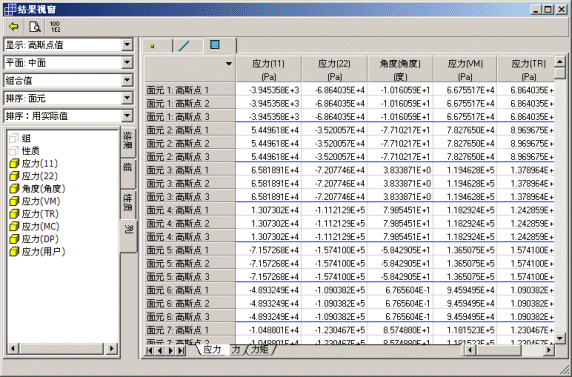Click 角度 cell in 面元 3: 高斯点 1 row
Image resolution: width=572 pixels, height=377 pixels.
coord(400,170)
